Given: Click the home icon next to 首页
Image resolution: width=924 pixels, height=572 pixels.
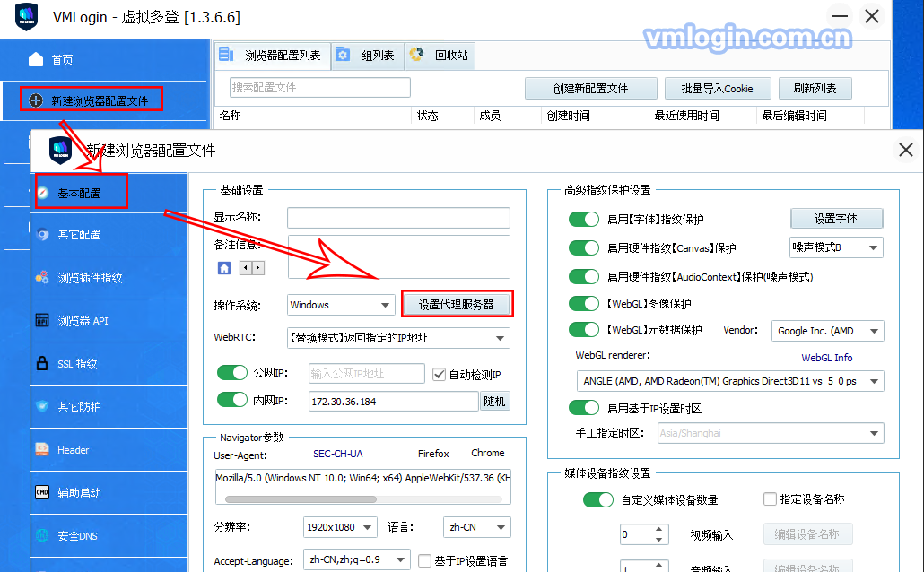Looking at the screenshot, I should [x=36, y=59].
